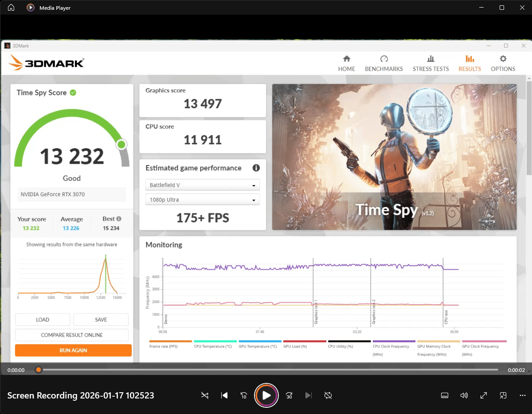Go to Media Player home icon
The width and height of the screenshot is (532, 414).
[x=11, y=8]
